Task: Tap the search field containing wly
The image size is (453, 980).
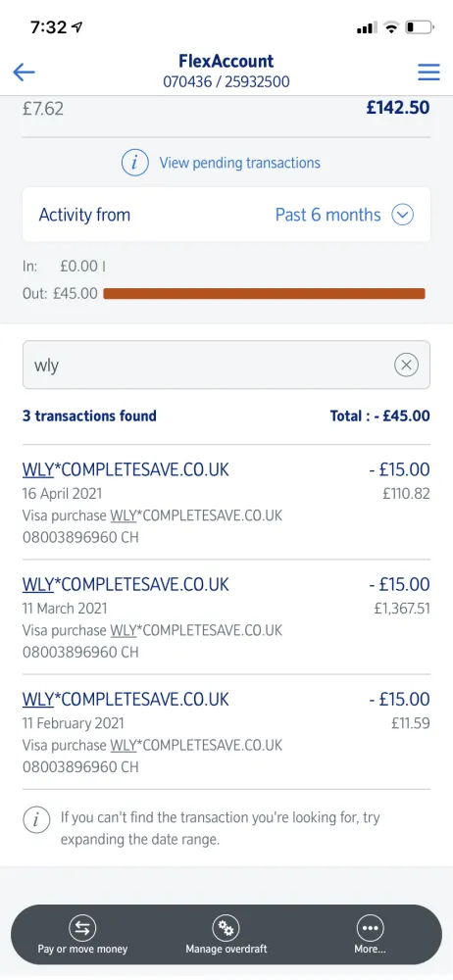Action: 226,365
